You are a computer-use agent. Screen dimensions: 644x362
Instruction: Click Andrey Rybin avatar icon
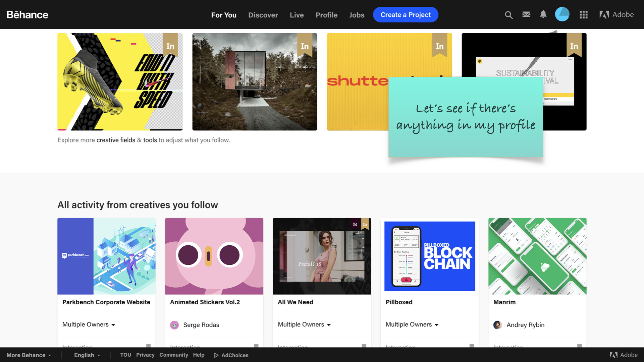[498, 325]
